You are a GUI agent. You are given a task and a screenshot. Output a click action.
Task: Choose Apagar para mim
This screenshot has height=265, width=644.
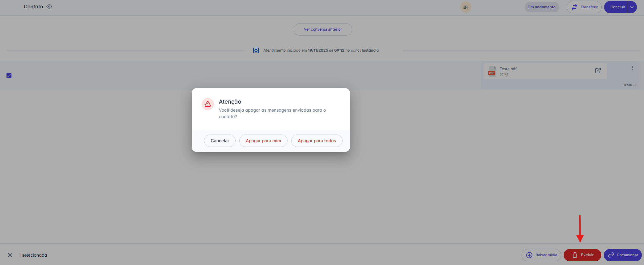tap(263, 141)
